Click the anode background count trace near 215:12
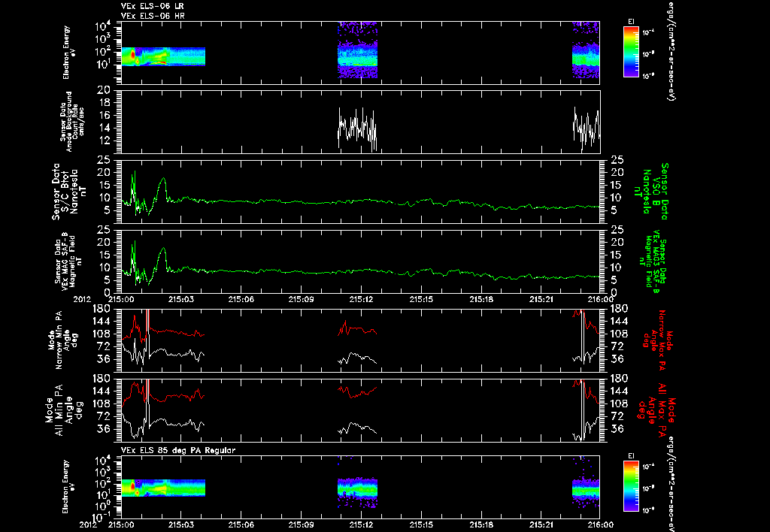The height and width of the screenshot is (532, 770). coord(357,128)
